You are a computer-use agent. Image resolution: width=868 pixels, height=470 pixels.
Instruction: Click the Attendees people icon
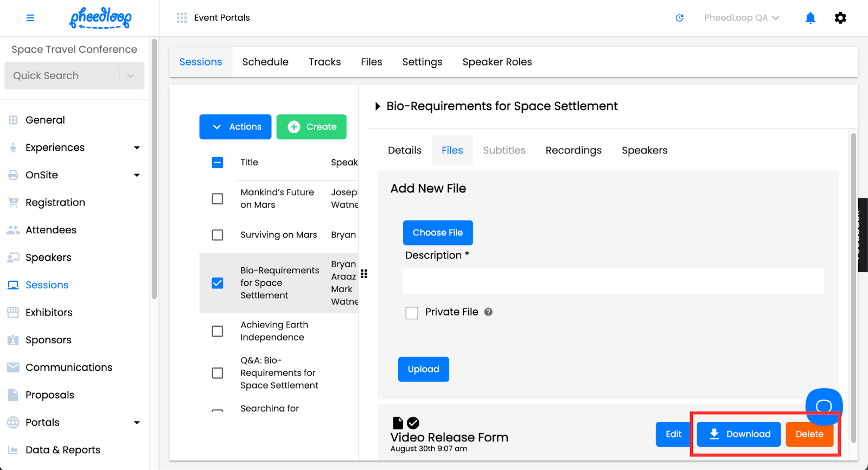click(13, 230)
